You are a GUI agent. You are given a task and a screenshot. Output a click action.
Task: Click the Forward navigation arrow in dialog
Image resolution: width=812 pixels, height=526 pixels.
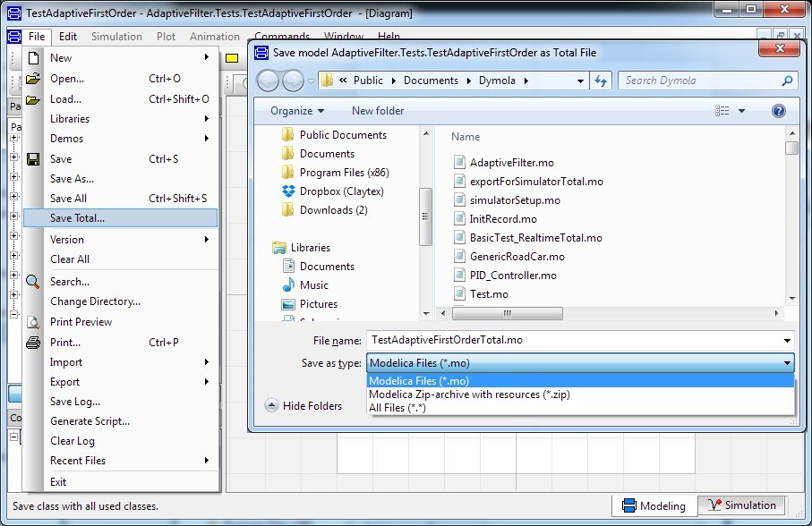click(x=293, y=81)
